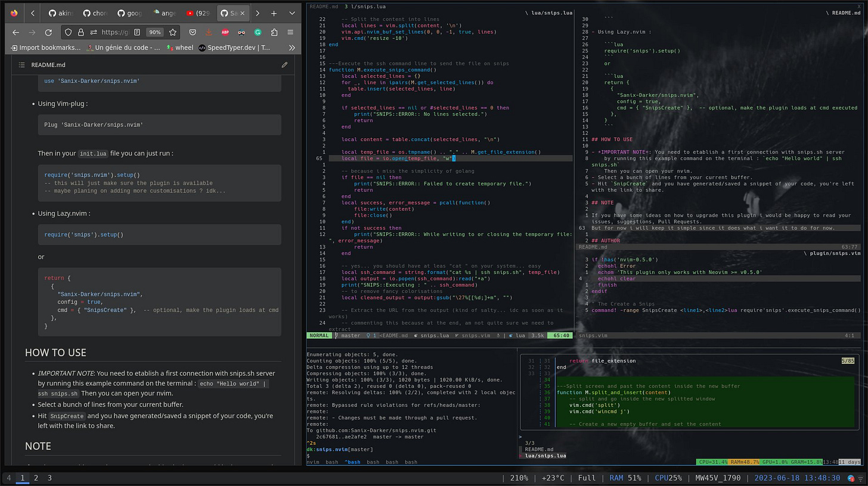Reload the current GitHub page
Viewport: 868px width, 486px height.
pyautogui.click(x=48, y=32)
